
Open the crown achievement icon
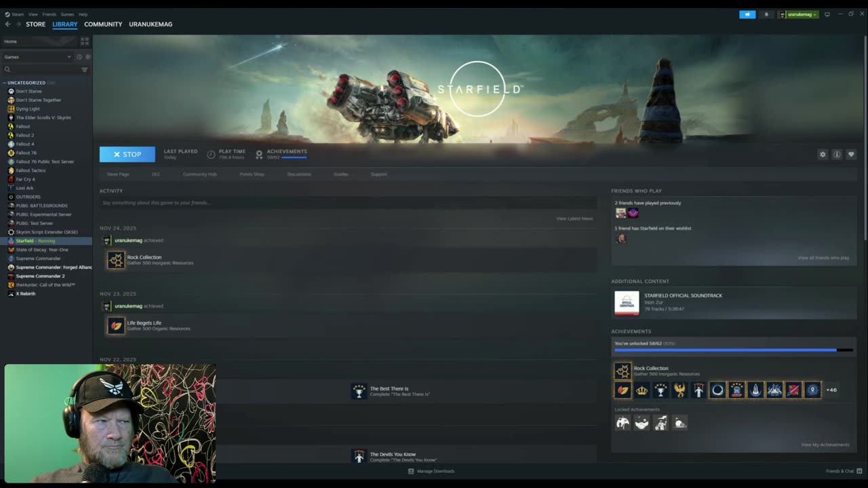[x=642, y=390]
